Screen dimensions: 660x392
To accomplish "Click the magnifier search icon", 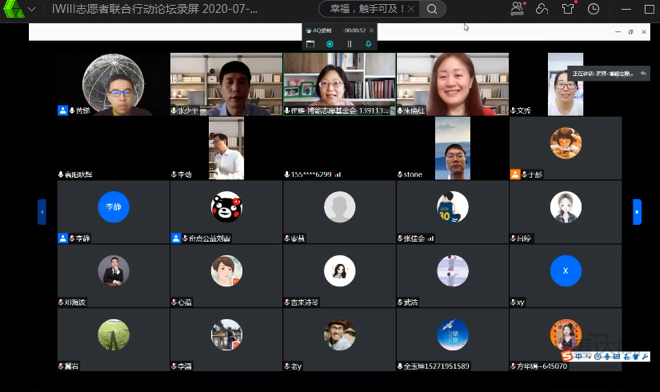I will (432, 9).
